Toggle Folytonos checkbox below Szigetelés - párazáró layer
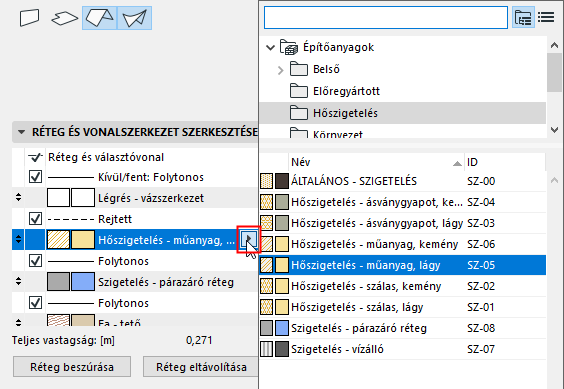The height and width of the screenshot is (389, 564). click(x=35, y=303)
